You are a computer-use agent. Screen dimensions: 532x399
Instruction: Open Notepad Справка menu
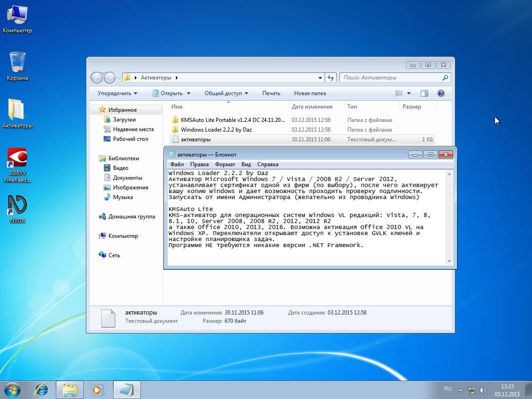pyautogui.click(x=268, y=164)
